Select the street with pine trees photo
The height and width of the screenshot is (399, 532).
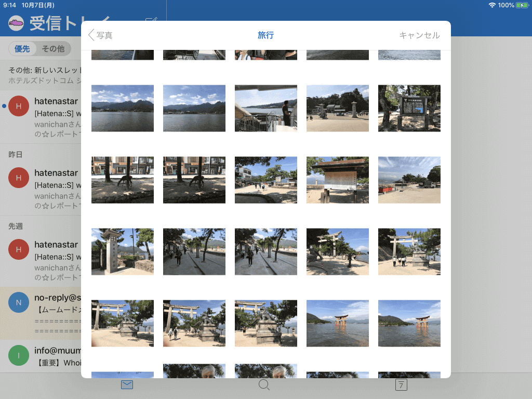tap(266, 180)
